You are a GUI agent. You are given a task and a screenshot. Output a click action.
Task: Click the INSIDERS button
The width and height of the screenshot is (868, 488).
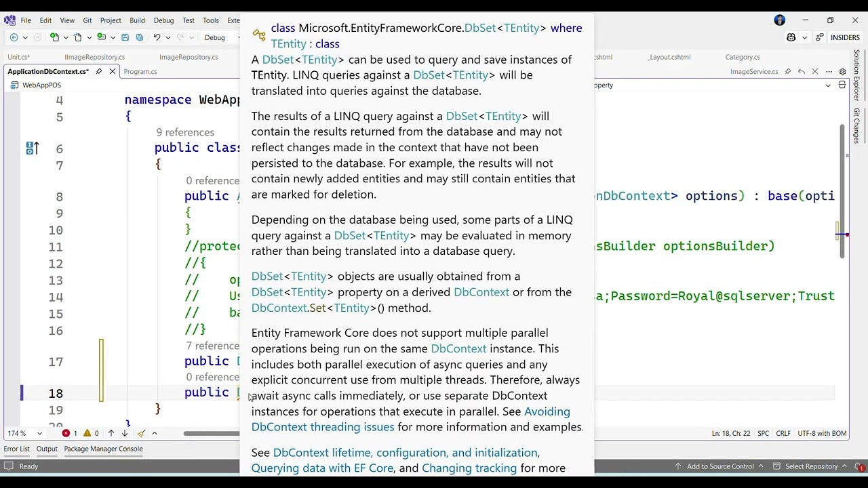845,37
